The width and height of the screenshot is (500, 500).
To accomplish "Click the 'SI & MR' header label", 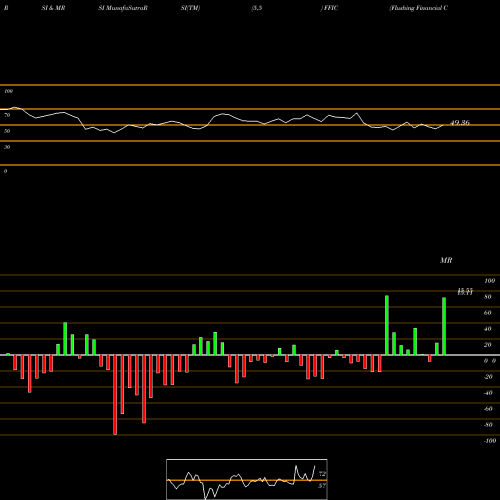I will click(x=53, y=8).
